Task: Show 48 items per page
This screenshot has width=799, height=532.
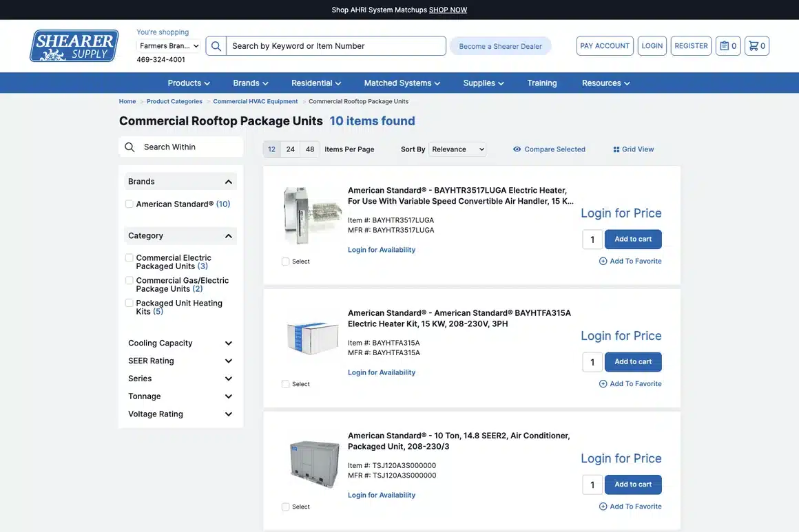Action: pyautogui.click(x=310, y=149)
